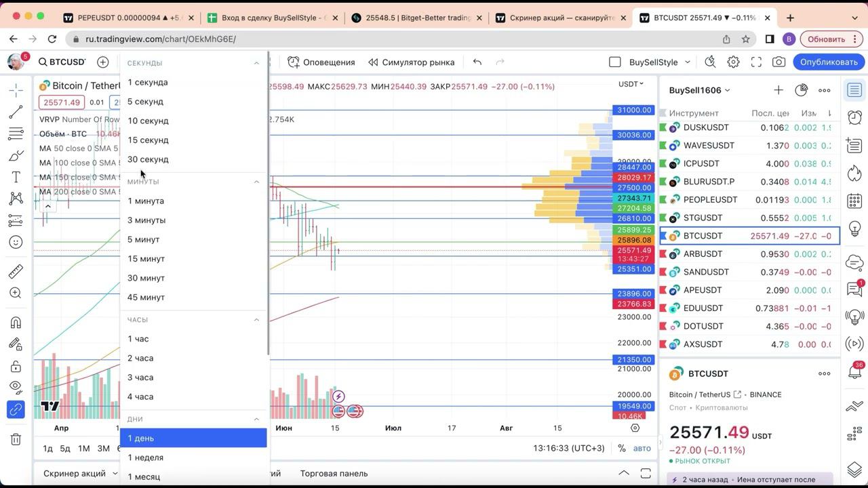This screenshot has width=868, height=488.
Task: Open the notifications bell with 36 badge
Action: coord(854,371)
